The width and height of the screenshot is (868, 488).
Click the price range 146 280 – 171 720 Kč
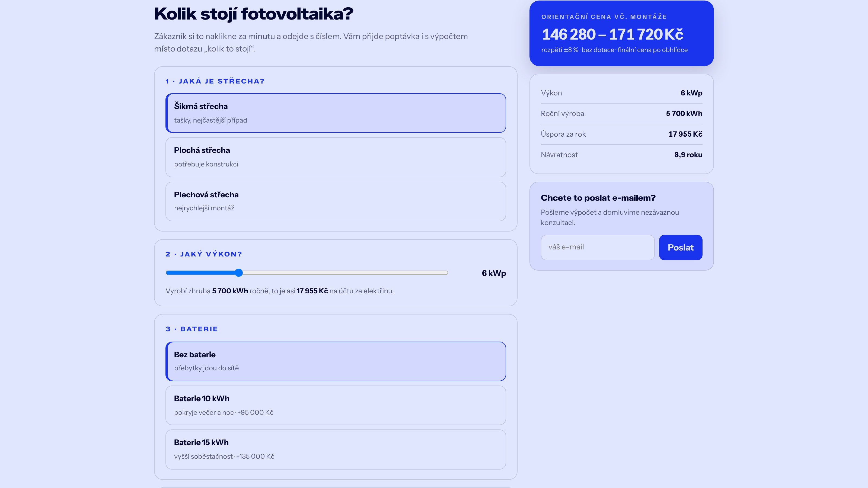tap(612, 34)
